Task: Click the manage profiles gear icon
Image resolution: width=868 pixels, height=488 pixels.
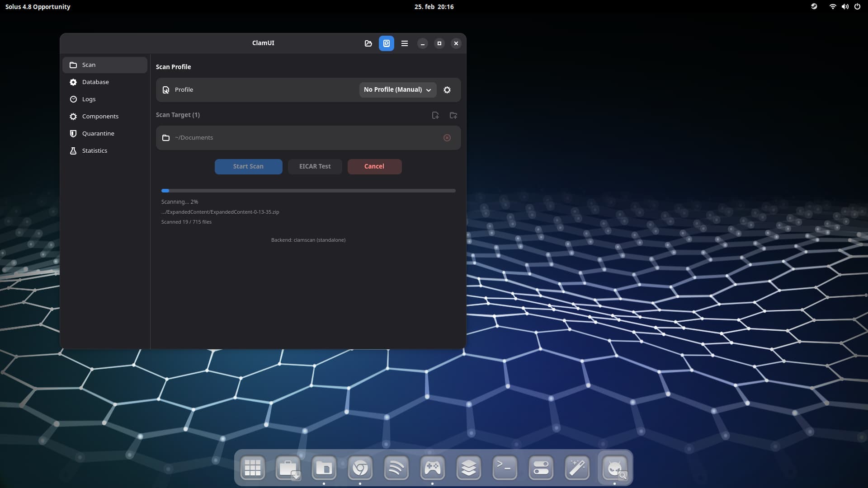Action: click(447, 90)
